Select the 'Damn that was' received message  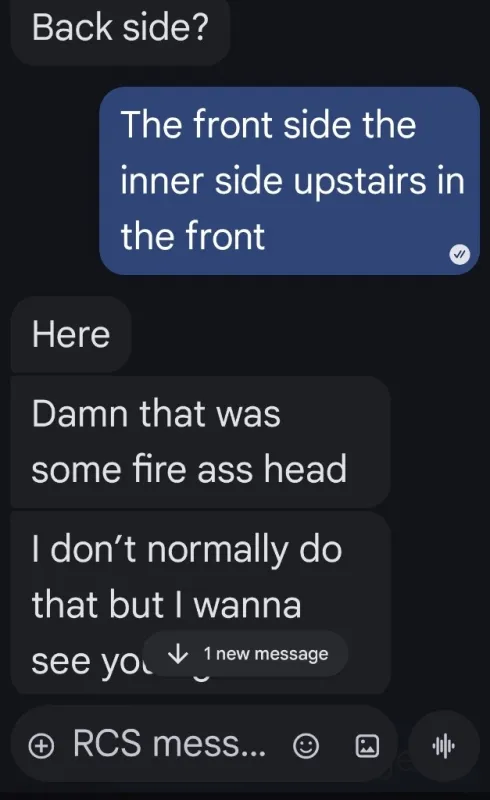201,442
